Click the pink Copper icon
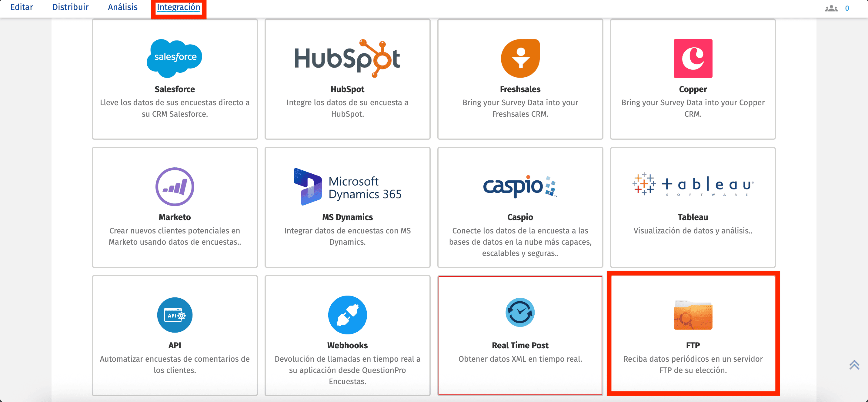868x402 pixels. click(693, 58)
